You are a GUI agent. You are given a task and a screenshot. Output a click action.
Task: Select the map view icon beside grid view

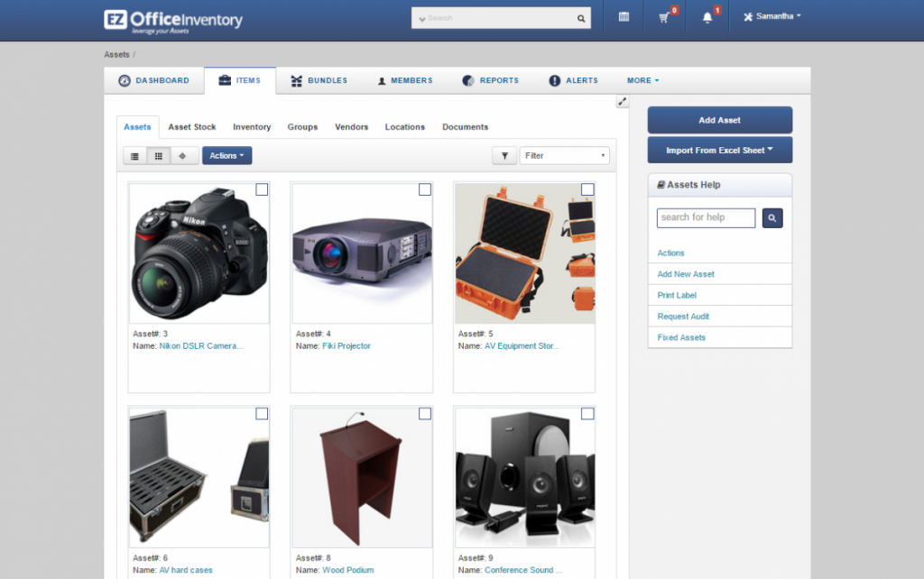(x=183, y=155)
